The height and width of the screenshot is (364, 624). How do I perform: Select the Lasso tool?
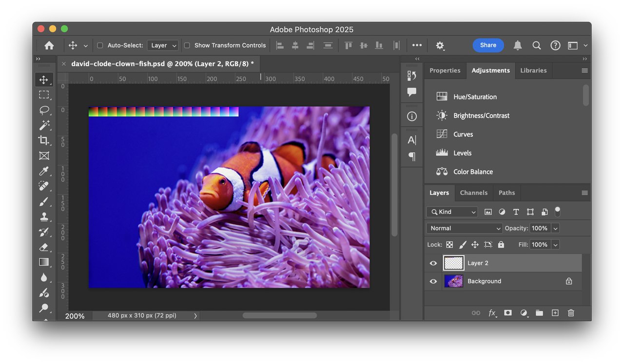pyautogui.click(x=44, y=110)
